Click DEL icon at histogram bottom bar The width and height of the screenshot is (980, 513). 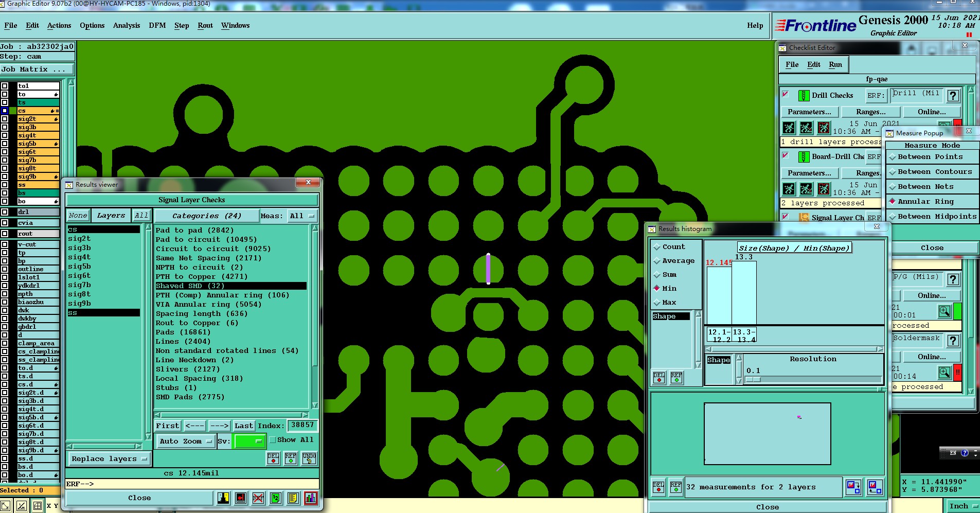pos(658,487)
